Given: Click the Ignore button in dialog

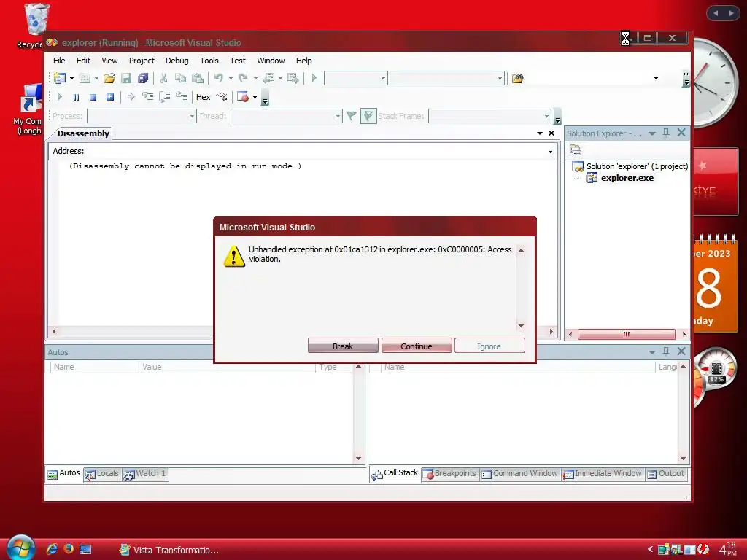Looking at the screenshot, I should click(x=489, y=346).
